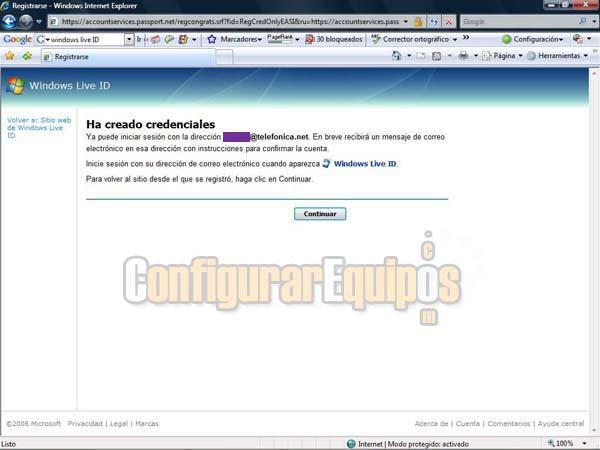This screenshot has width=600, height=450.
Task: Open the Herramientas menu
Action: coord(558,56)
